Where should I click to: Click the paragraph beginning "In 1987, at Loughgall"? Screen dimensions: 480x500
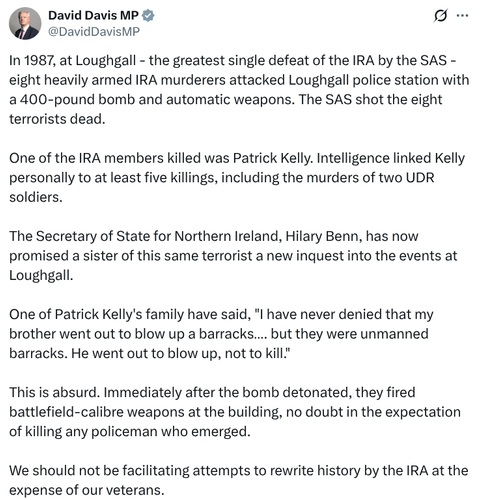(x=239, y=90)
